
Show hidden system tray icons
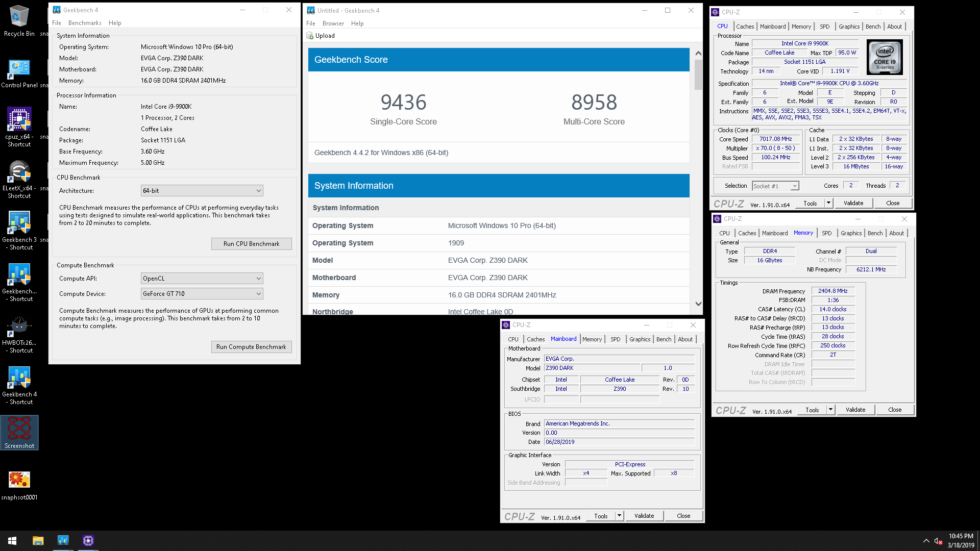926,541
